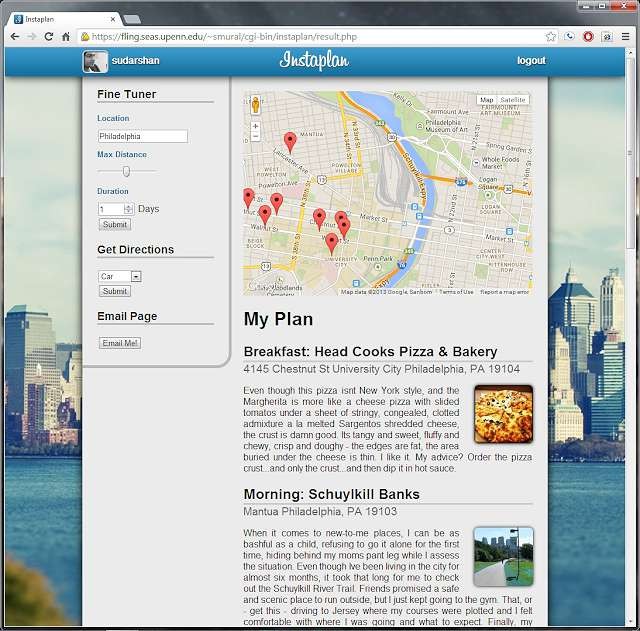Switch map to Map view
This screenshot has width=640, height=631.
[487, 100]
